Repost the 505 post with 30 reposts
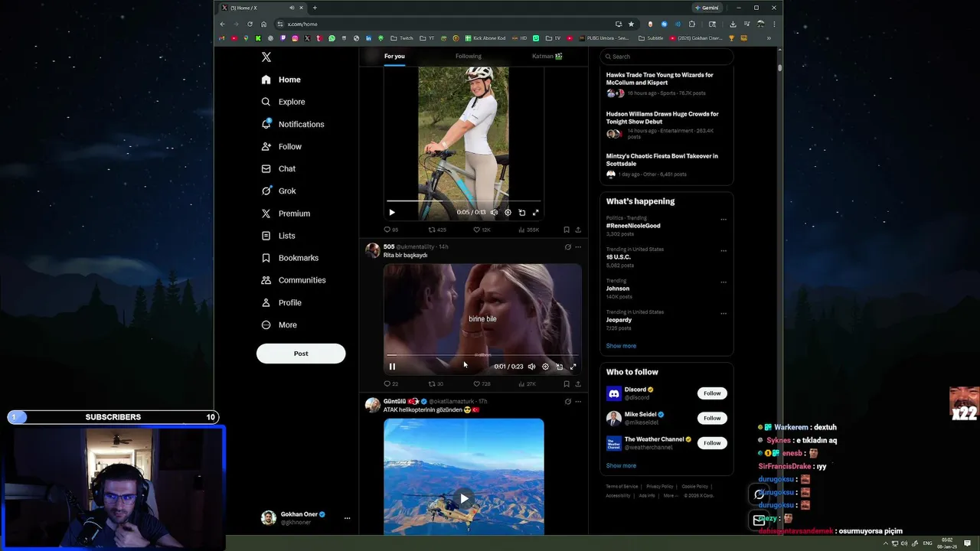The height and width of the screenshot is (551, 980). [x=436, y=384]
